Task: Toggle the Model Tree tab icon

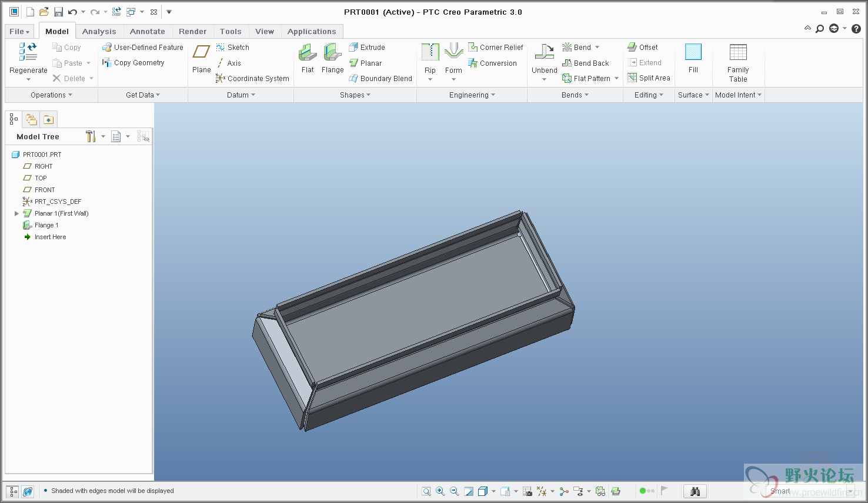Action: (14, 119)
